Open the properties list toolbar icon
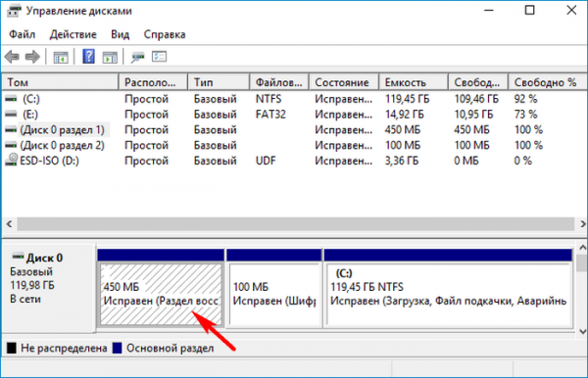Viewport: 588px width, 378px height. click(x=159, y=57)
